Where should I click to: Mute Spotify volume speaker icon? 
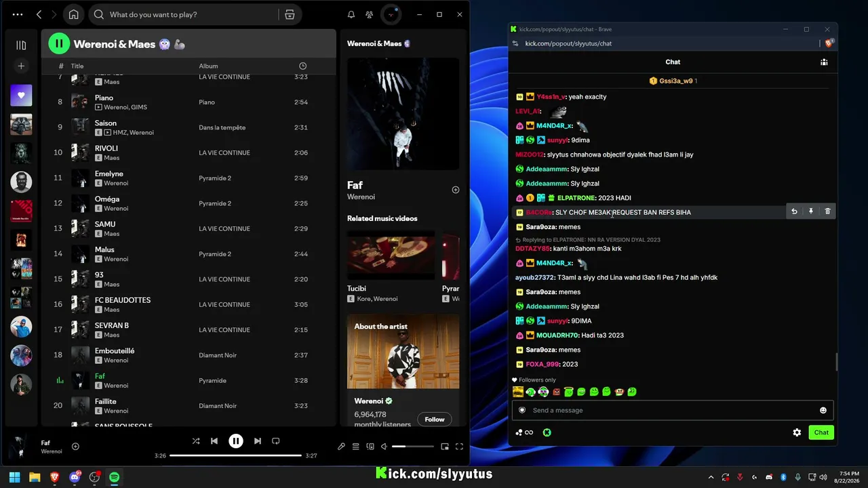pos(384,447)
